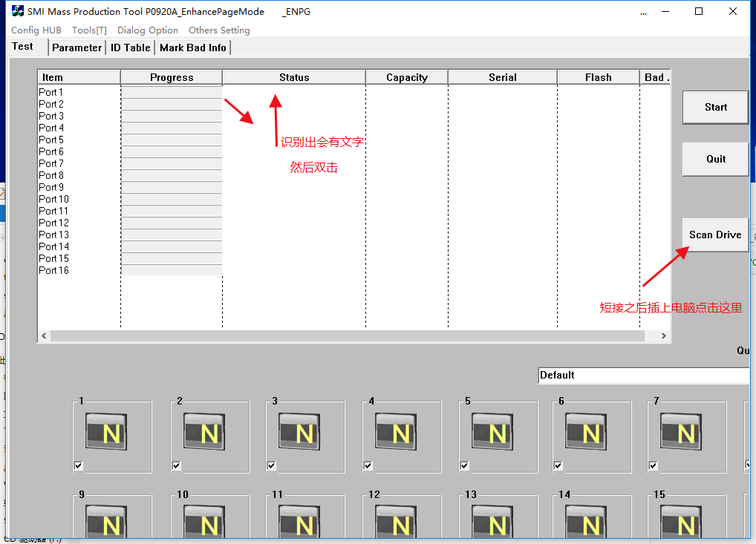Open the Config HUB menu
The height and width of the screenshot is (544, 756).
(x=36, y=30)
